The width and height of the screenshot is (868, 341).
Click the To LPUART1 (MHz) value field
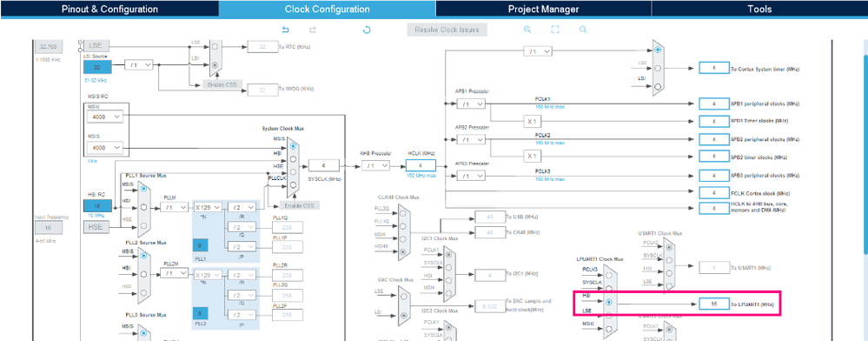tap(714, 304)
